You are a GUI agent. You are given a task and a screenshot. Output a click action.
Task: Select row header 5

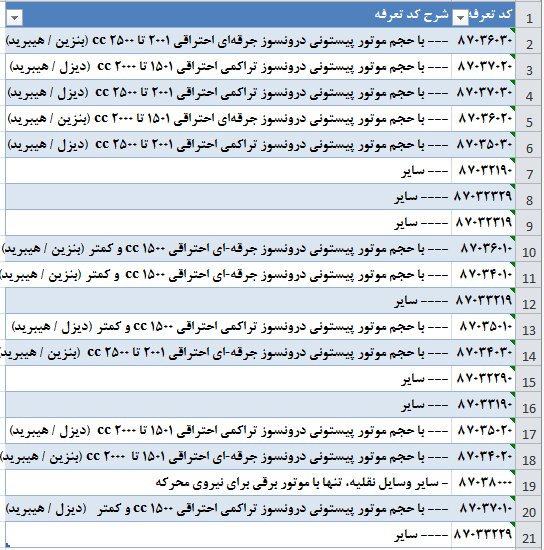(529, 119)
